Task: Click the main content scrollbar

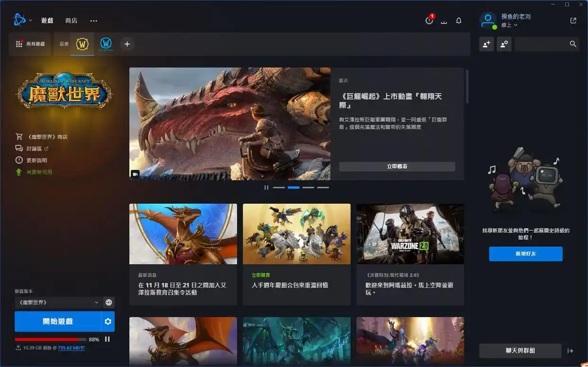Action: (467, 87)
